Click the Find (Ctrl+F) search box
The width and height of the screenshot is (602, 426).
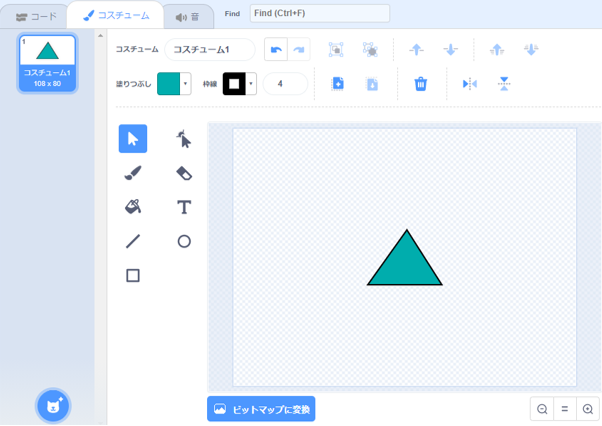click(x=320, y=13)
